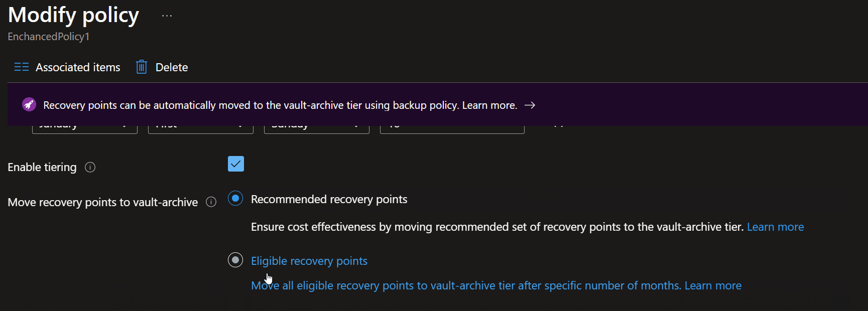The height and width of the screenshot is (311, 868).
Task: Click Learn more about eligible recovery points
Action: click(x=713, y=285)
